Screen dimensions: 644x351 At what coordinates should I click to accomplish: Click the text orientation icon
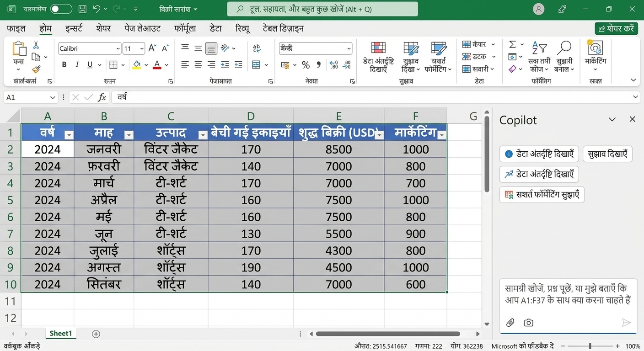coord(225,48)
